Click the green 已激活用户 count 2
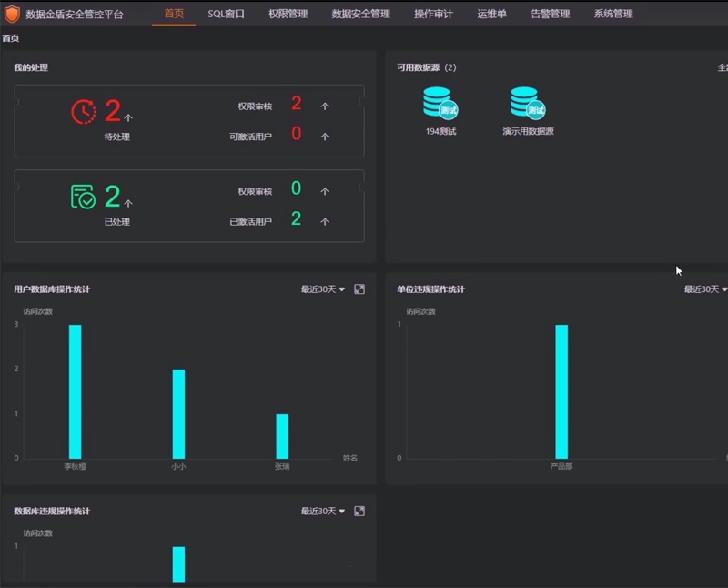 (297, 218)
